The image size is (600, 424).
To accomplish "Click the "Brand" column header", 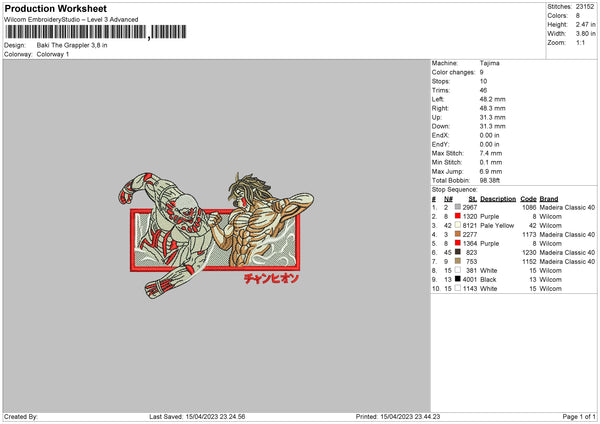I will tap(549, 199).
